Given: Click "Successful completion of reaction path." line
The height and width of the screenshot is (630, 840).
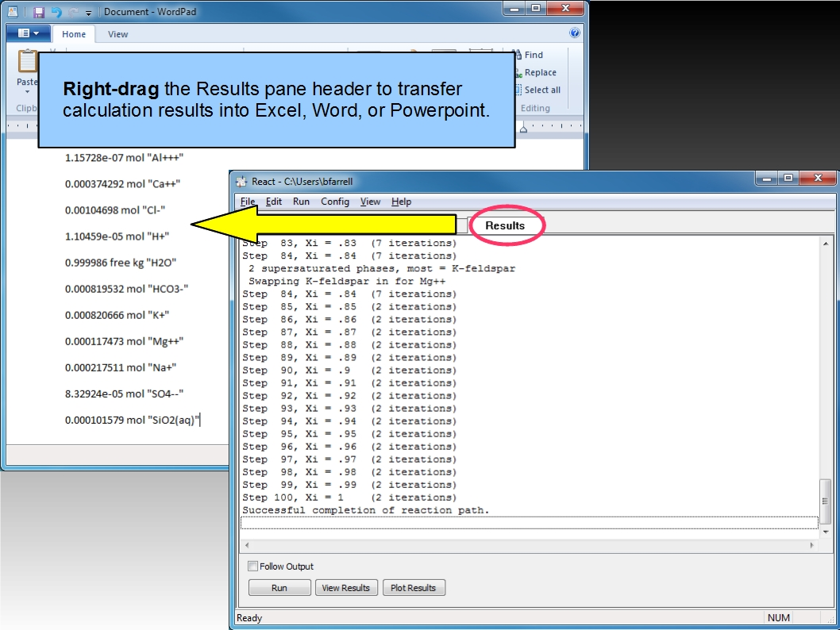Looking at the screenshot, I should (x=366, y=510).
